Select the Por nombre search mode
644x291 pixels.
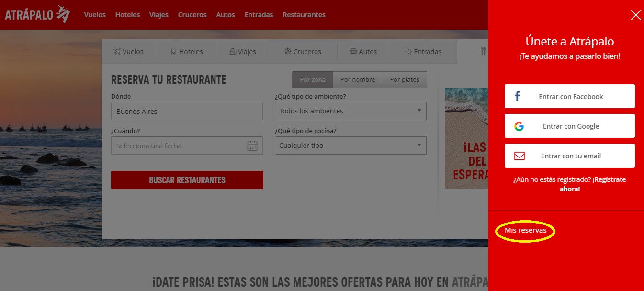tap(358, 79)
